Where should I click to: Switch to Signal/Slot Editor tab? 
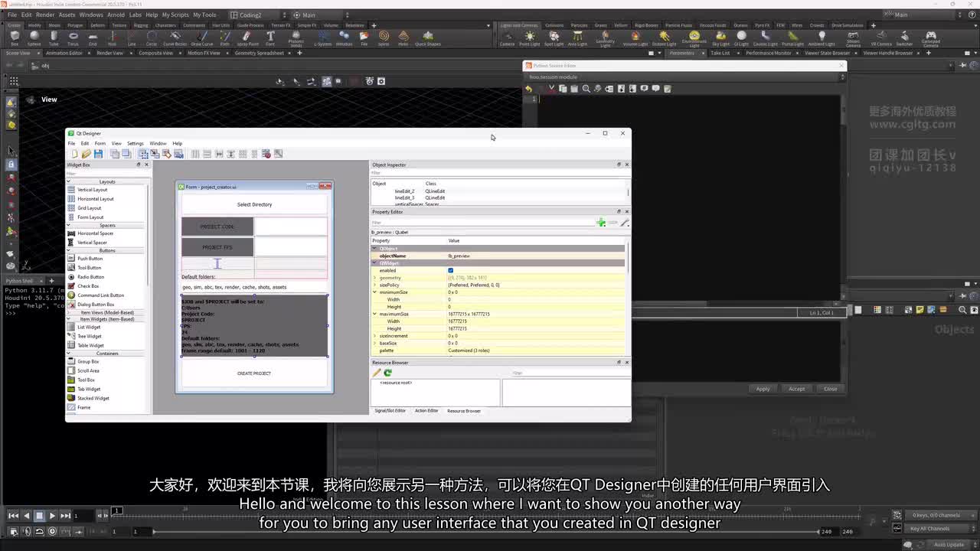tap(390, 411)
